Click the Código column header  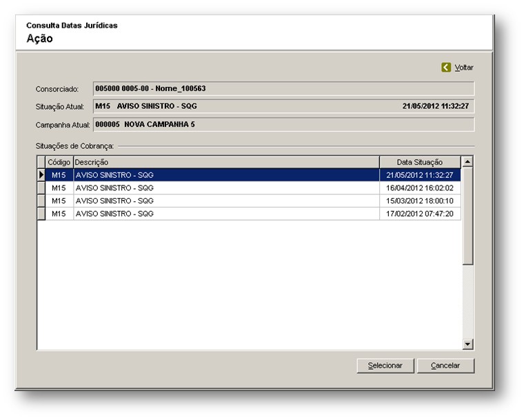(x=59, y=162)
